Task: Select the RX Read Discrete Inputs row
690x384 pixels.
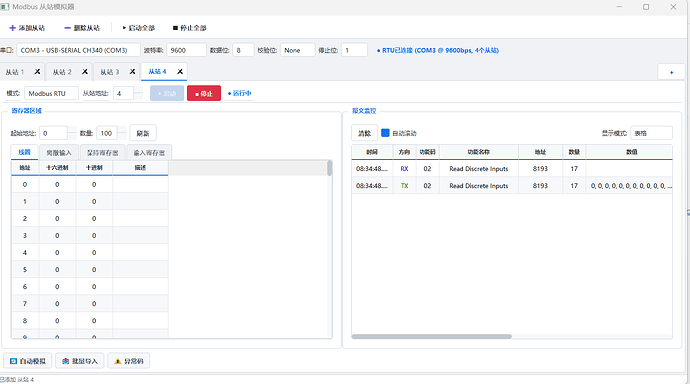Action: (x=512, y=168)
